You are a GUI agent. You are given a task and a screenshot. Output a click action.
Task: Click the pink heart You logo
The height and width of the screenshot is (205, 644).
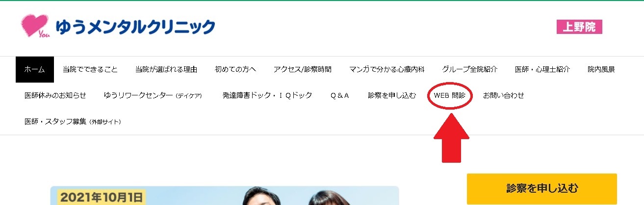pyautogui.click(x=35, y=27)
